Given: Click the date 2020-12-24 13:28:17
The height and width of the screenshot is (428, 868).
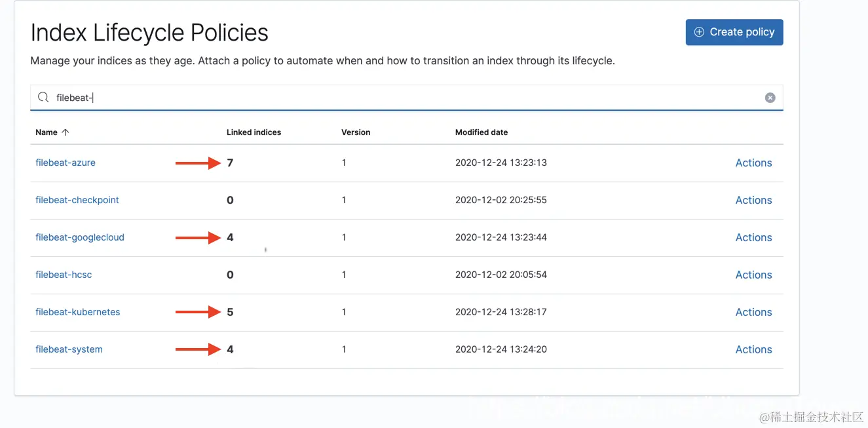Looking at the screenshot, I should pos(501,313).
